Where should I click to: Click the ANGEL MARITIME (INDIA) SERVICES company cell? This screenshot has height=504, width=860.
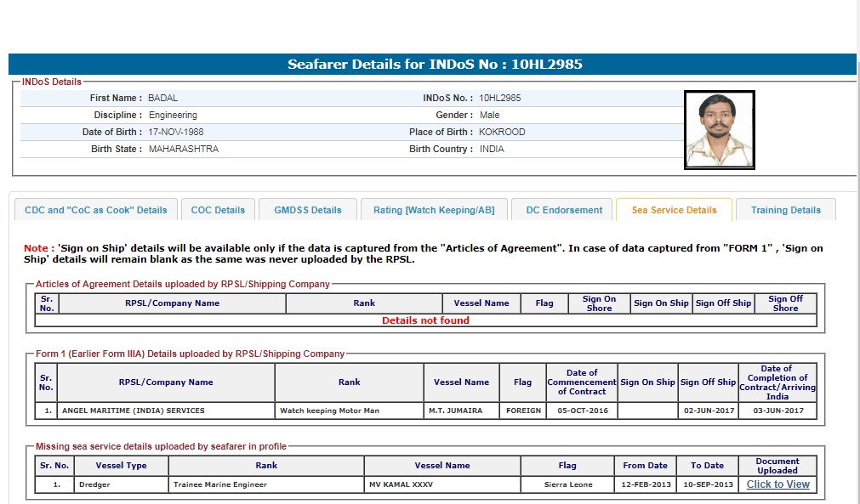pyautogui.click(x=134, y=411)
